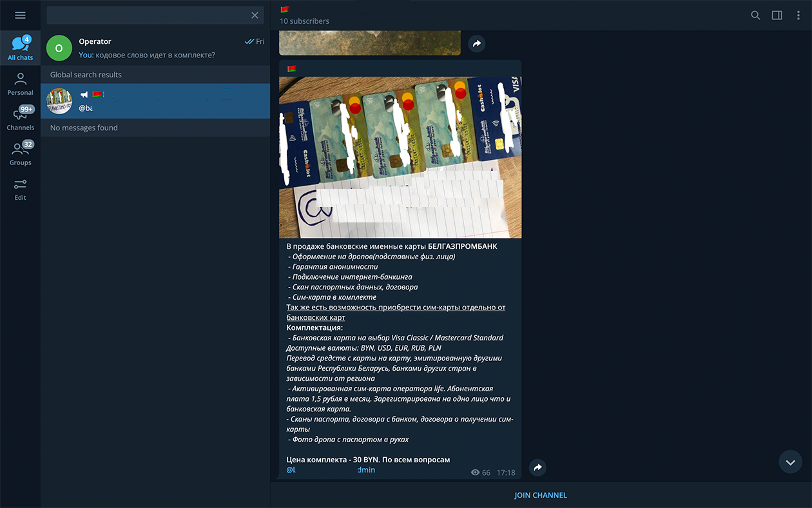Click the No messages found text
Image resolution: width=812 pixels, height=508 pixels.
pyautogui.click(x=84, y=128)
